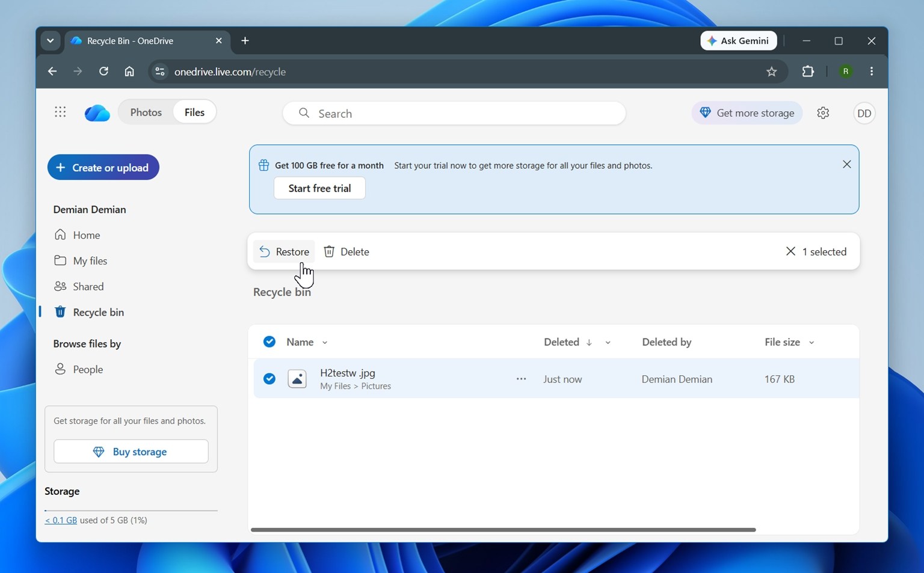Bookmark this page with star icon
This screenshot has width=924, height=573.
[x=771, y=72]
